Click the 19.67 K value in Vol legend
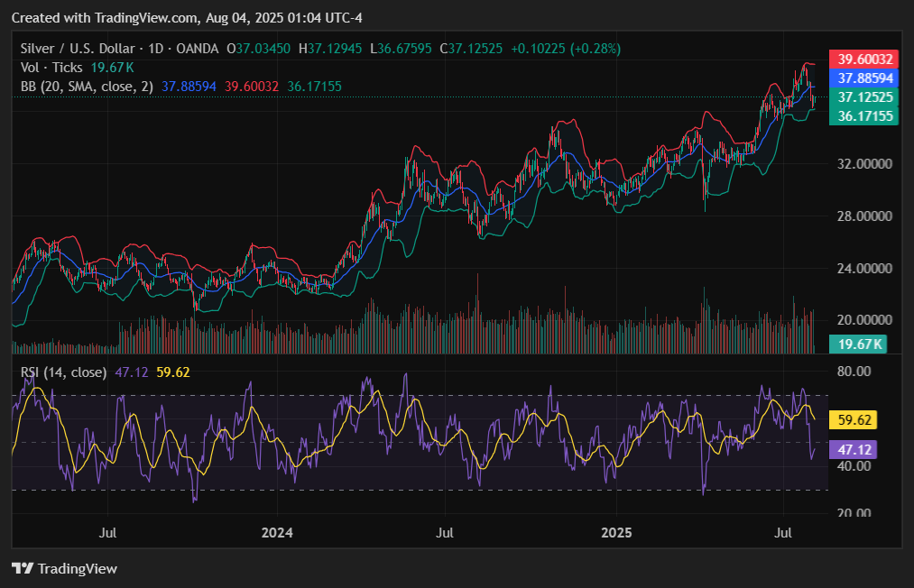 point(113,68)
